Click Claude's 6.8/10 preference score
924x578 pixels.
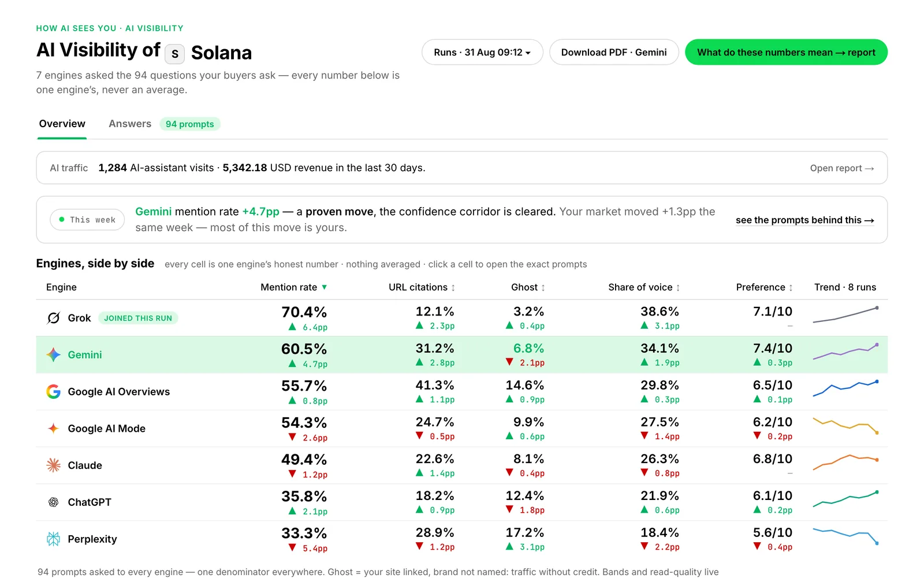[773, 459]
